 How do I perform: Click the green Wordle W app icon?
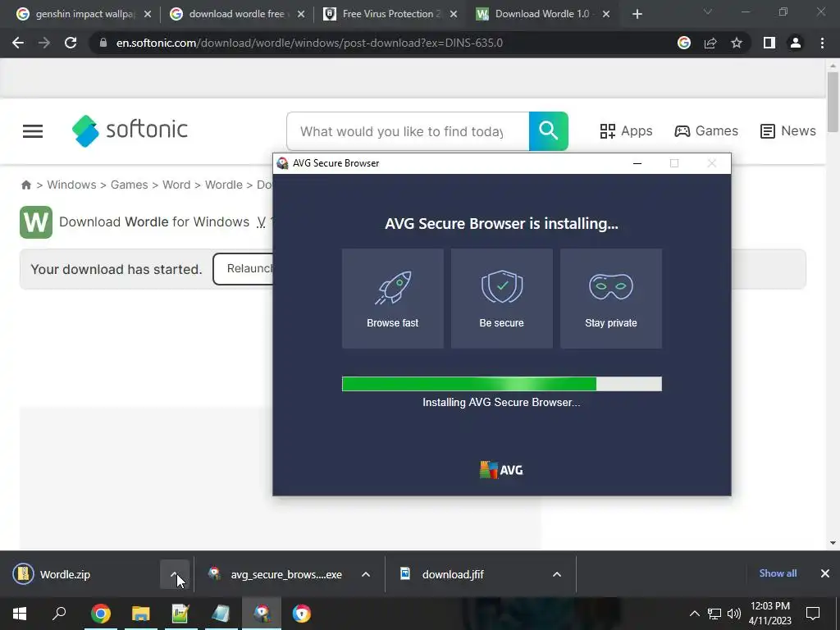(36, 221)
